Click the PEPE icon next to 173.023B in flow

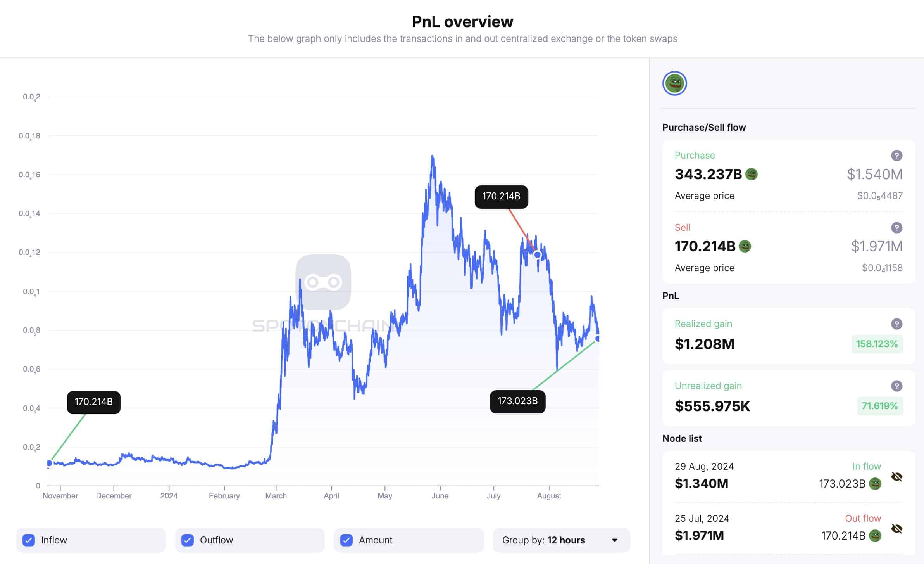875,484
